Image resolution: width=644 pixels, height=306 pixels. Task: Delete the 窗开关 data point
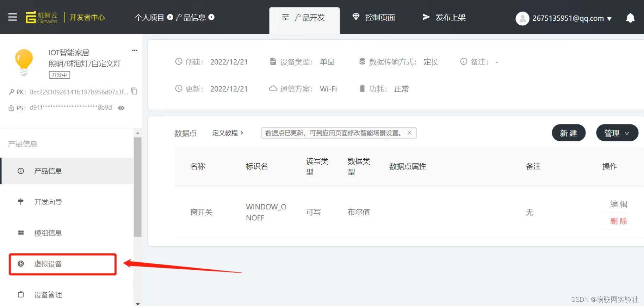(x=619, y=221)
